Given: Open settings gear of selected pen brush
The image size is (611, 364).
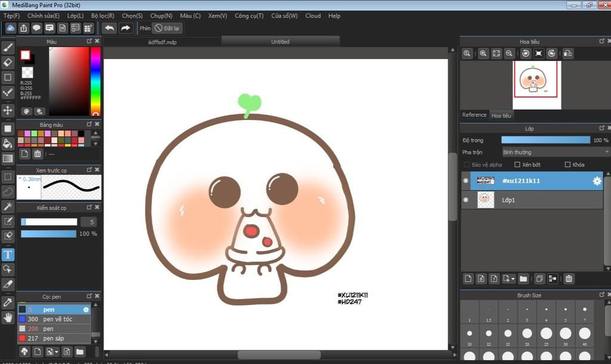Looking at the screenshot, I should click(86, 310).
